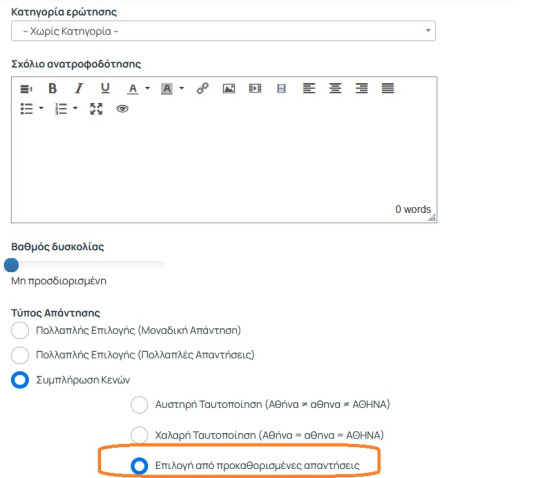The height and width of the screenshot is (478, 550).
Task: Click the Βαθμός δυσκολίας slider handle
Action: click(11, 265)
